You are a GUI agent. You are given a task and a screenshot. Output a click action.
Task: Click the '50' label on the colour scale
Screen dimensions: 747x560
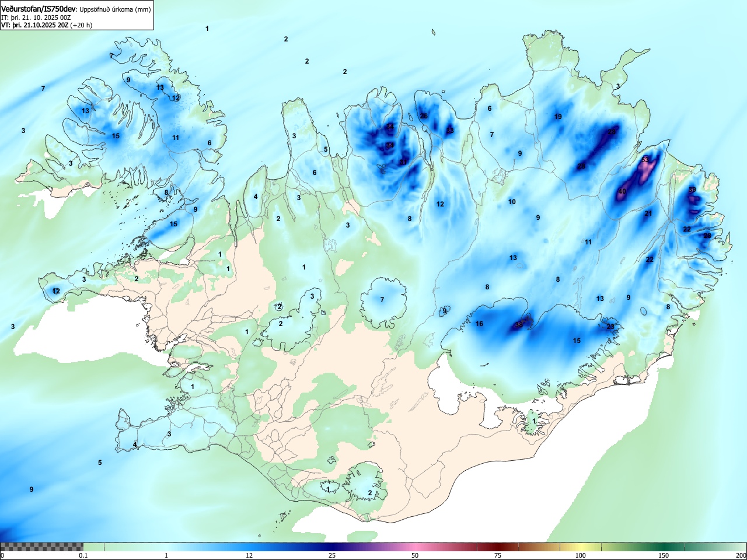414,555
